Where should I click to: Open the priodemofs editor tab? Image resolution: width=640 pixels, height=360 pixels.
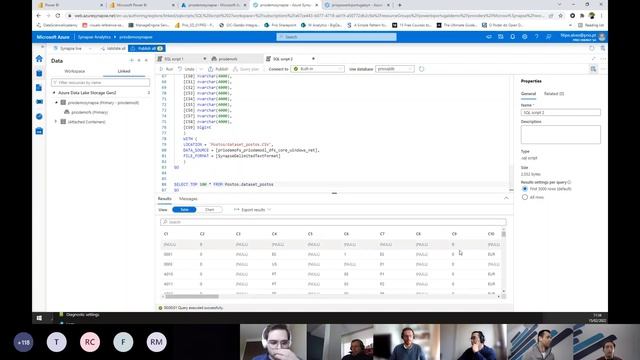228,59
